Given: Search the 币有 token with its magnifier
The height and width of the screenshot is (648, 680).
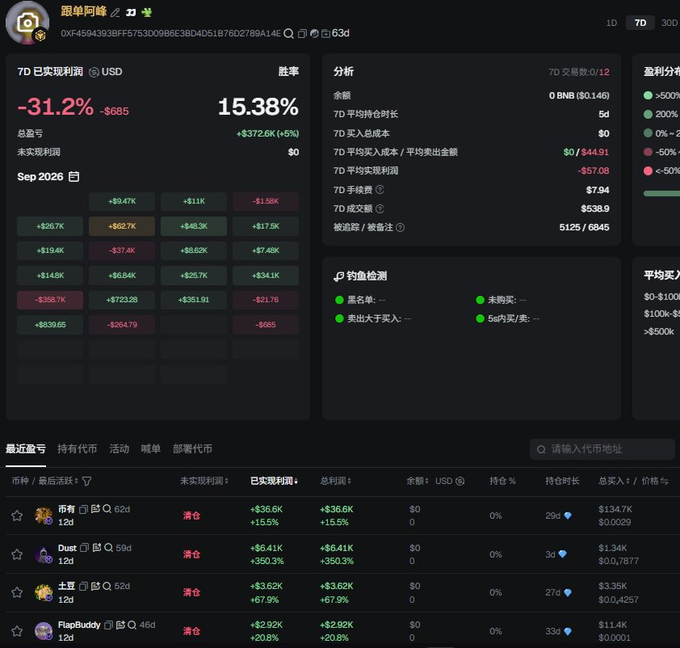Looking at the screenshot, I should 107,509.
